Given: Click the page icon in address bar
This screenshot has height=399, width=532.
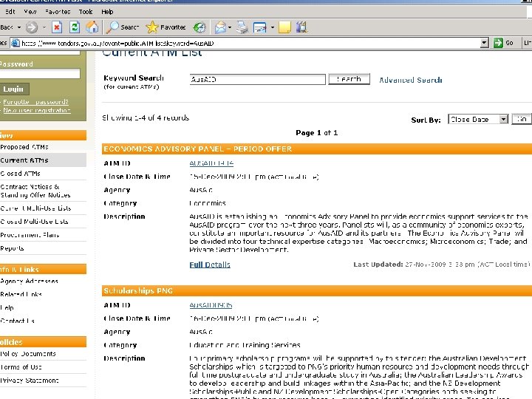Looking at the screenshot, I should tap(16, 43).
